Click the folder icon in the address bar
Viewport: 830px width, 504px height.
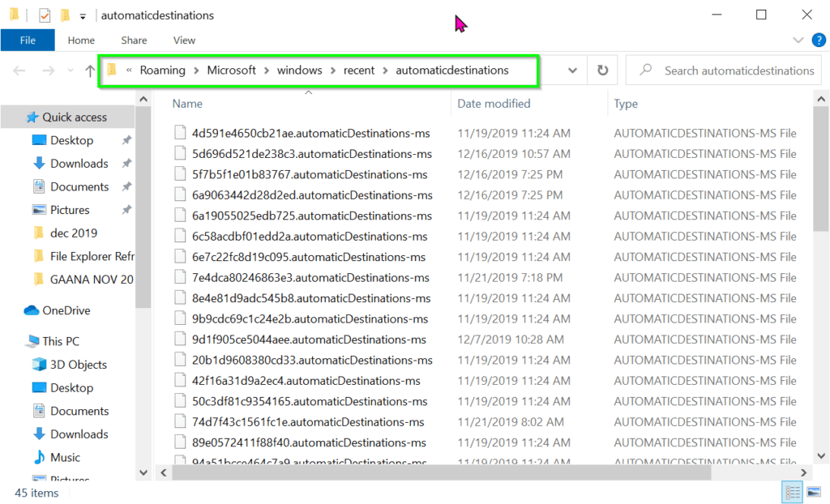111,70
